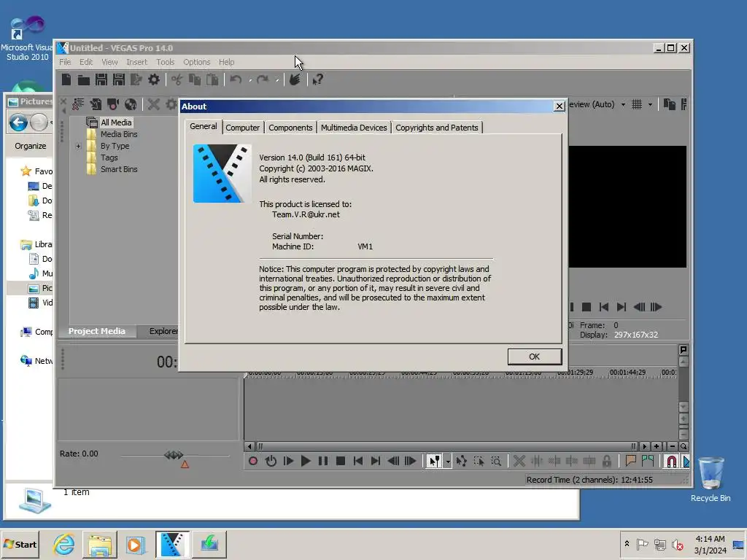Viewport: 747px width, 560px height.
Task: Click the Undo arrow icon
Action: coord(236,79)
